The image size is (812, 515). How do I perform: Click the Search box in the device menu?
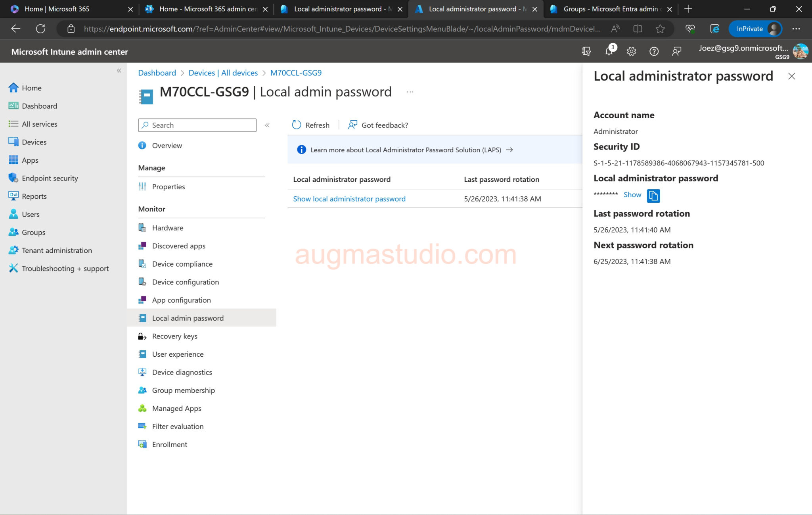(x=197, y=125)
